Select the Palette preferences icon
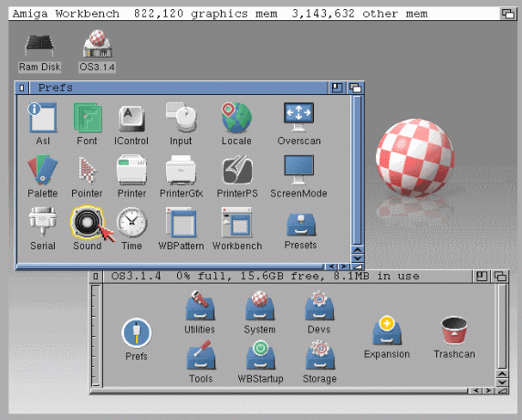The height and width of the screenshot is (420, 522). 43,170
